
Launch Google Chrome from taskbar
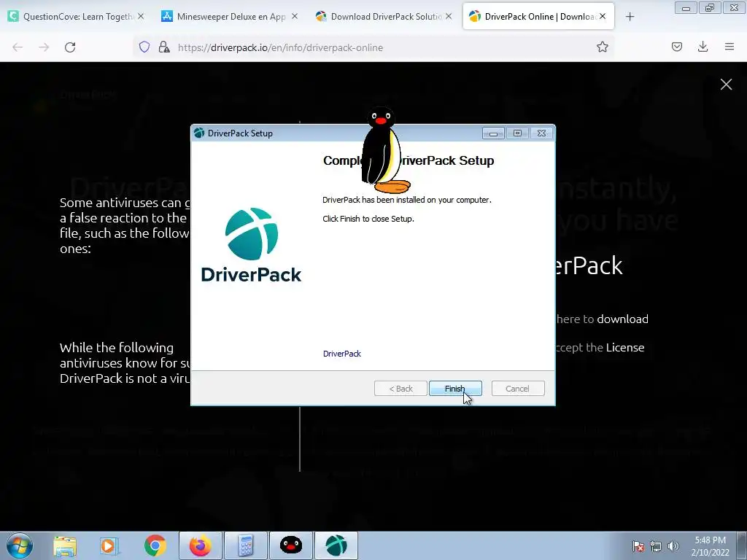click(x=155, y=546)
